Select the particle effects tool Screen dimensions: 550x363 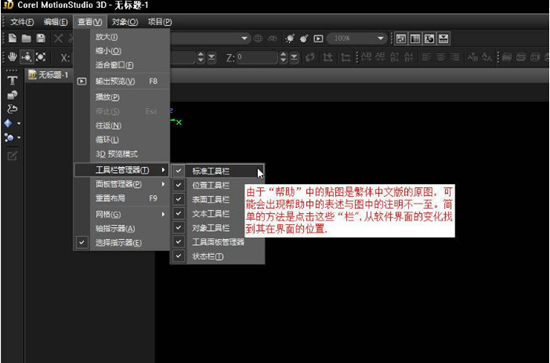9,138
